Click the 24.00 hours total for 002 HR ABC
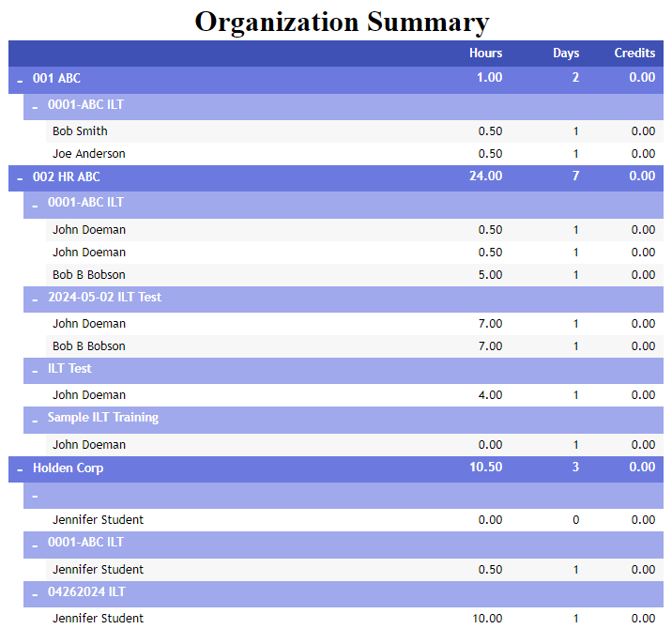672x629 pixels. point(485,176)
